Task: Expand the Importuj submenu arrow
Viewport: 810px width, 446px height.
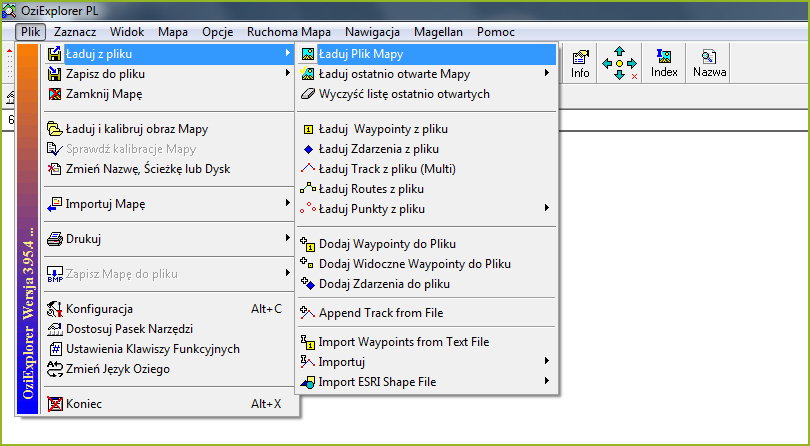Action: click(x=547, y=361)
